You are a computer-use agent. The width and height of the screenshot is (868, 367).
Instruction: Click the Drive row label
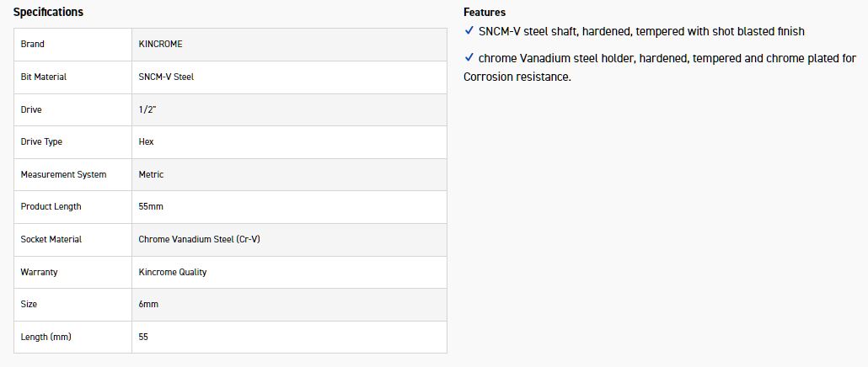[31, 109]
